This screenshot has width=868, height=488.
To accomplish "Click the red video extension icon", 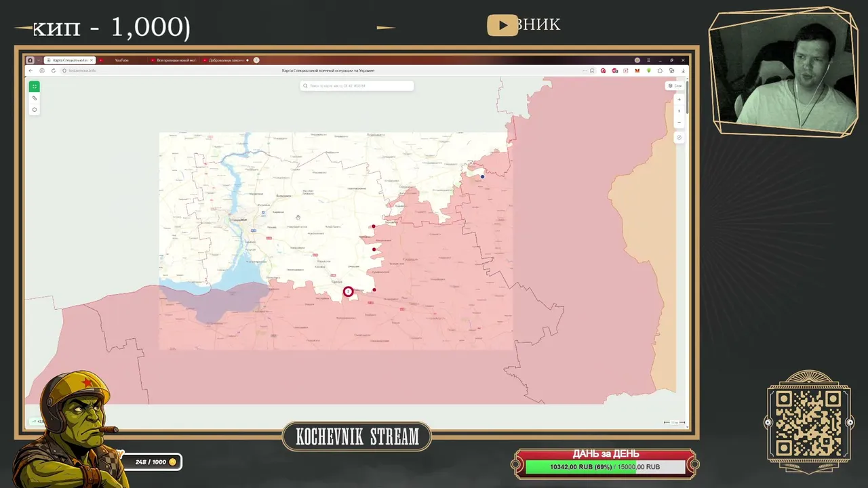I will tap(627, 70).
